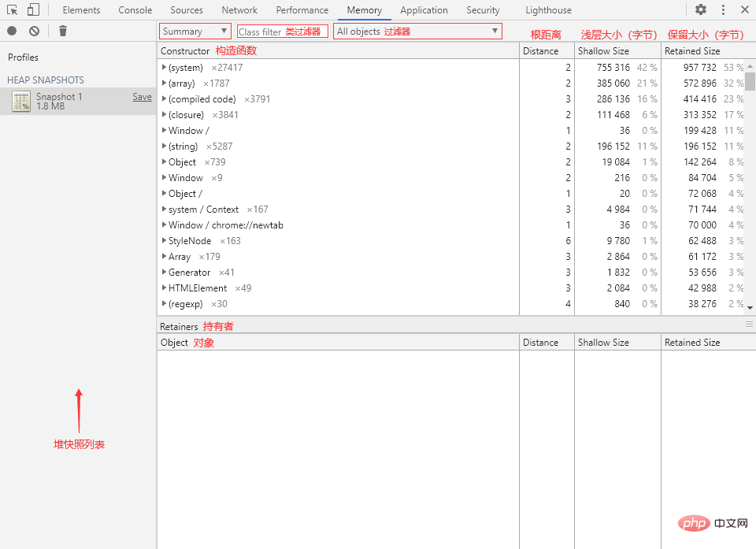Select the shallow size value 755 316
756x549 pixels.
click(x=613, y=68)
